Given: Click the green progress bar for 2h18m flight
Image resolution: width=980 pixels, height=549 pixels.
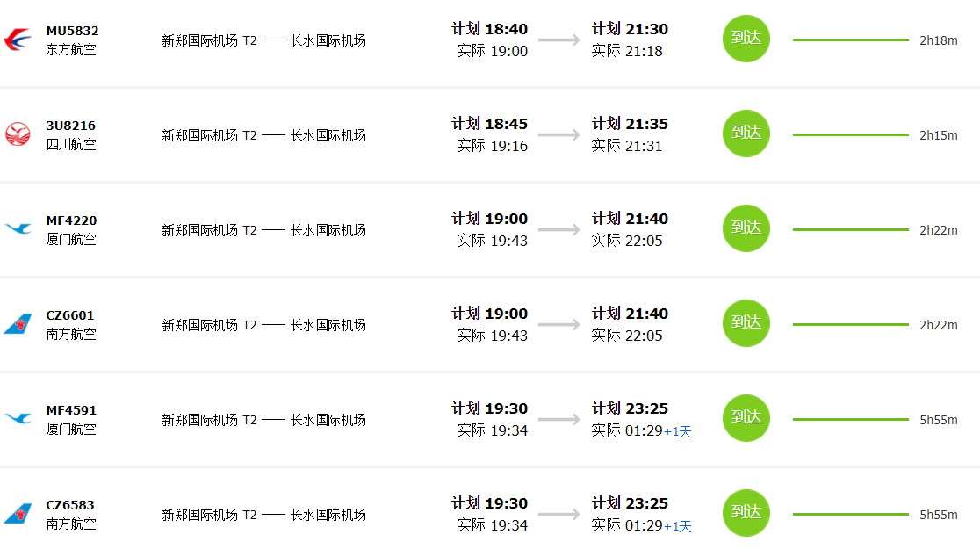Looking at the screenshot, I should pyautogui.click(x=851, y=40).
